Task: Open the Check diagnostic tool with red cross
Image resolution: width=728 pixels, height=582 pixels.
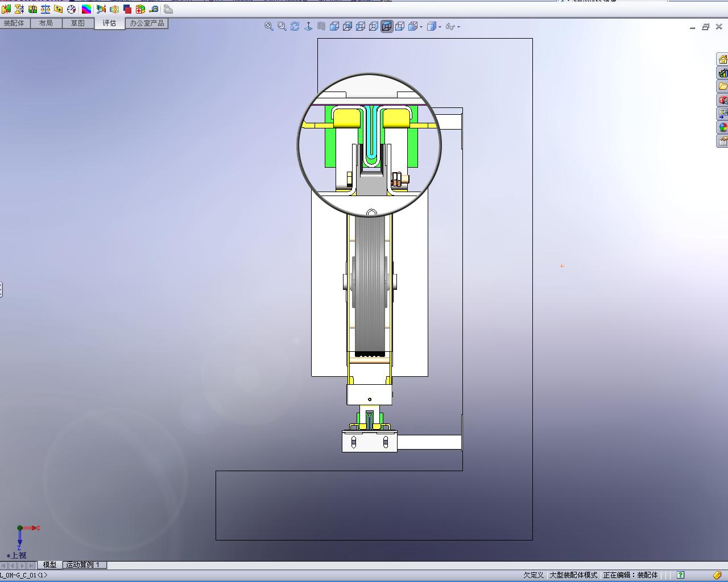Action: (x=140, y=9)
